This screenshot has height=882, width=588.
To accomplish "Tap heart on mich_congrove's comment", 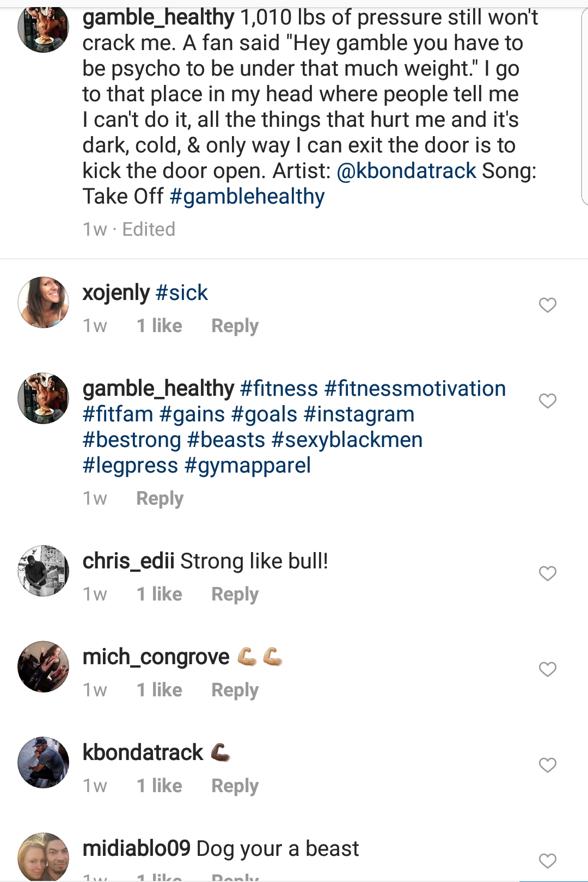I will coord(547,669).
